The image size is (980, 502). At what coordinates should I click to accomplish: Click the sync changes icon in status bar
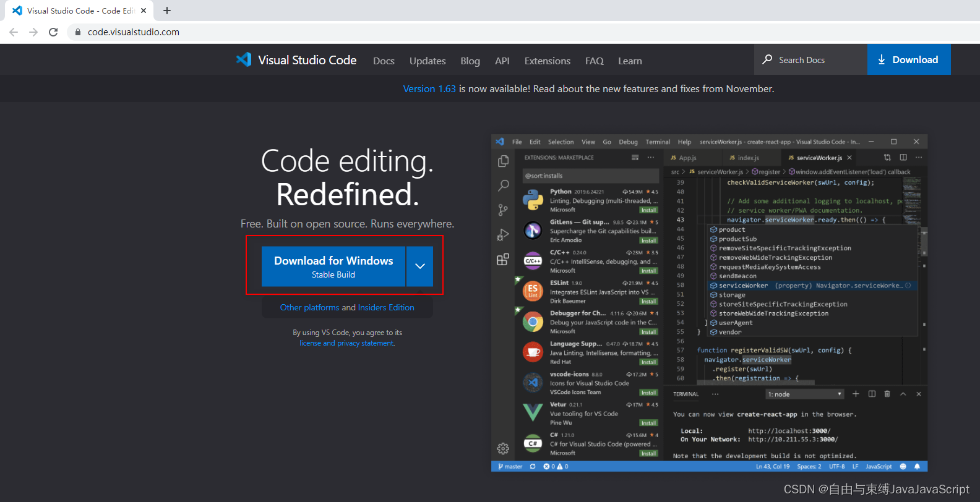point(533,467)
